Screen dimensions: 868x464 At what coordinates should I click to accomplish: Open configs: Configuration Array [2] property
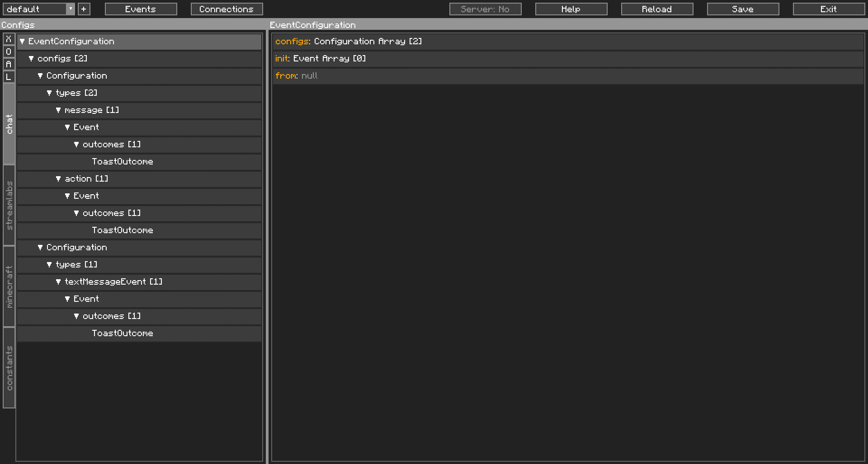568,42
